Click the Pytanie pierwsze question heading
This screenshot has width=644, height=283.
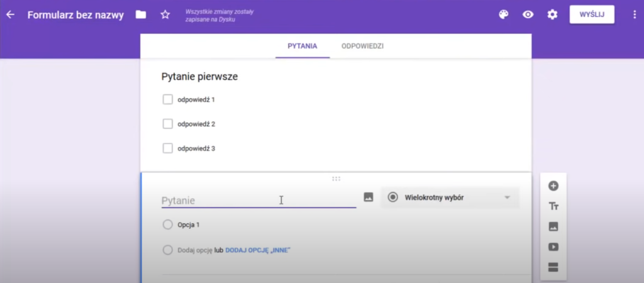click(x=199, y=77)
